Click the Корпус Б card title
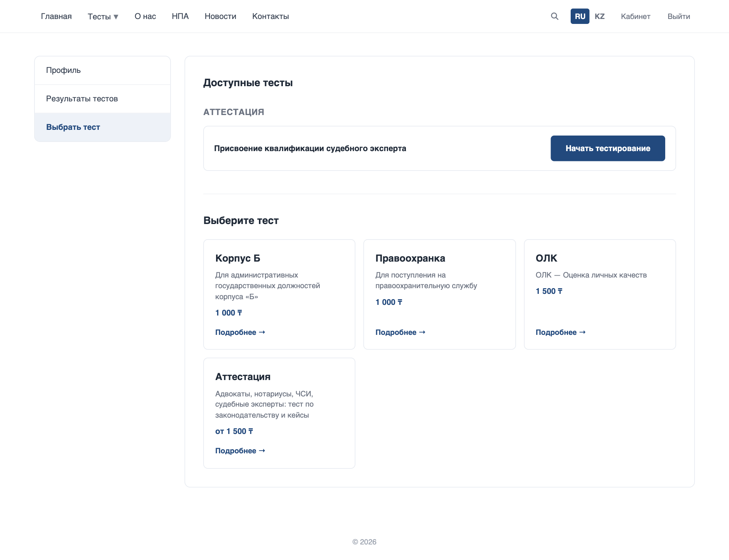The height and width of the screenshot is (560, 729). [238, 258]
